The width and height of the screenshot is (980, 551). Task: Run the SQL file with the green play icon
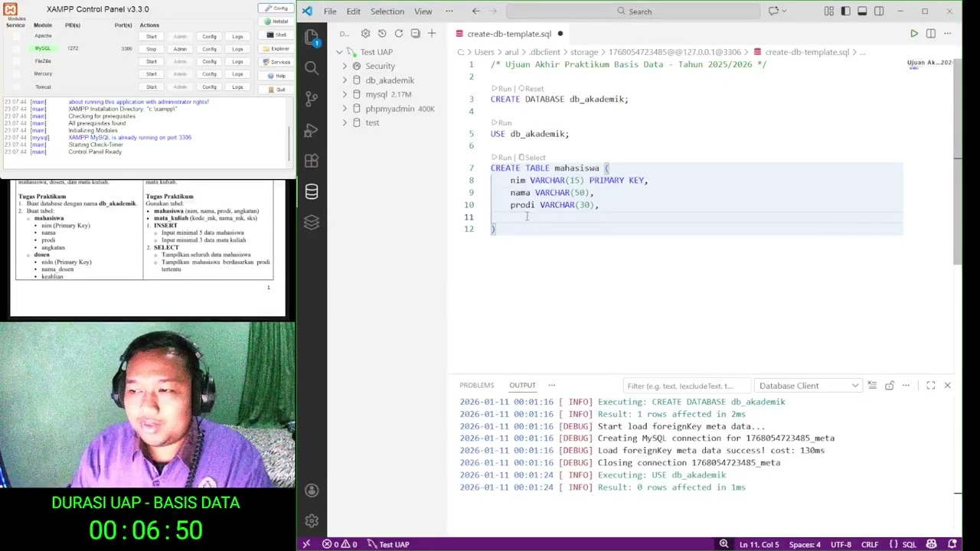914,34
